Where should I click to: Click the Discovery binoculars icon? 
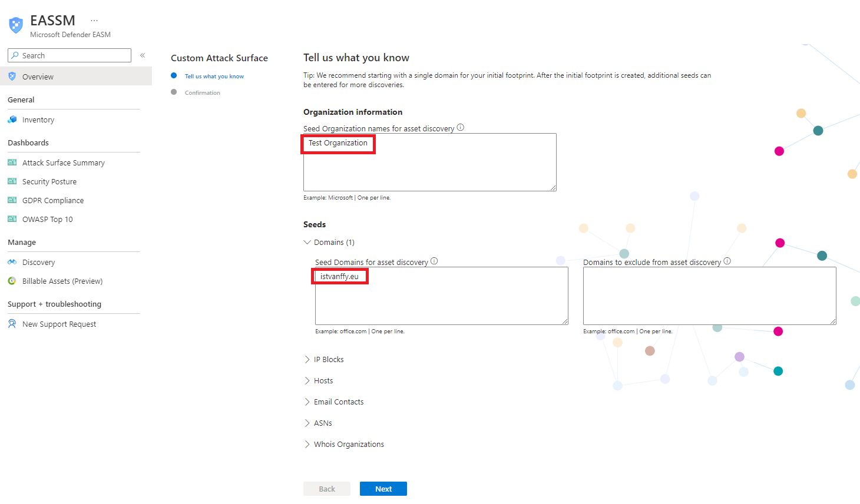pos(12,262)
